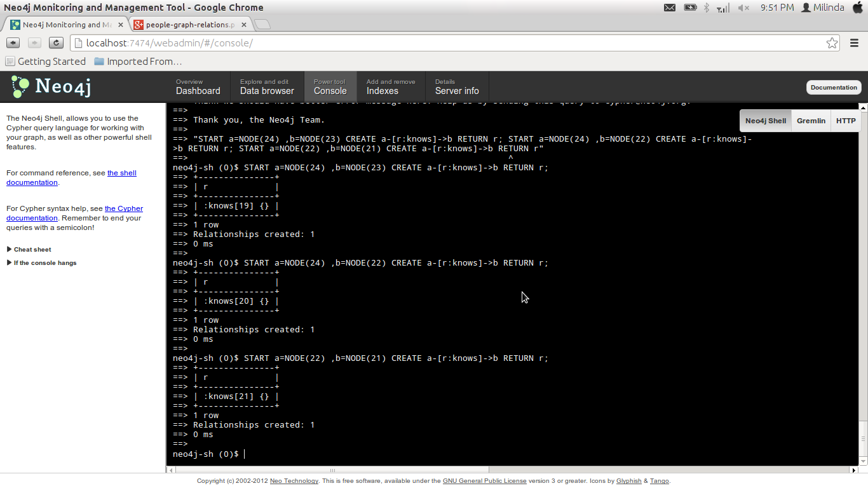This screenshot has width=868, height=488.
Task: Click the NODE(22), NODE(21) shell command line
Action: (360, 358)
